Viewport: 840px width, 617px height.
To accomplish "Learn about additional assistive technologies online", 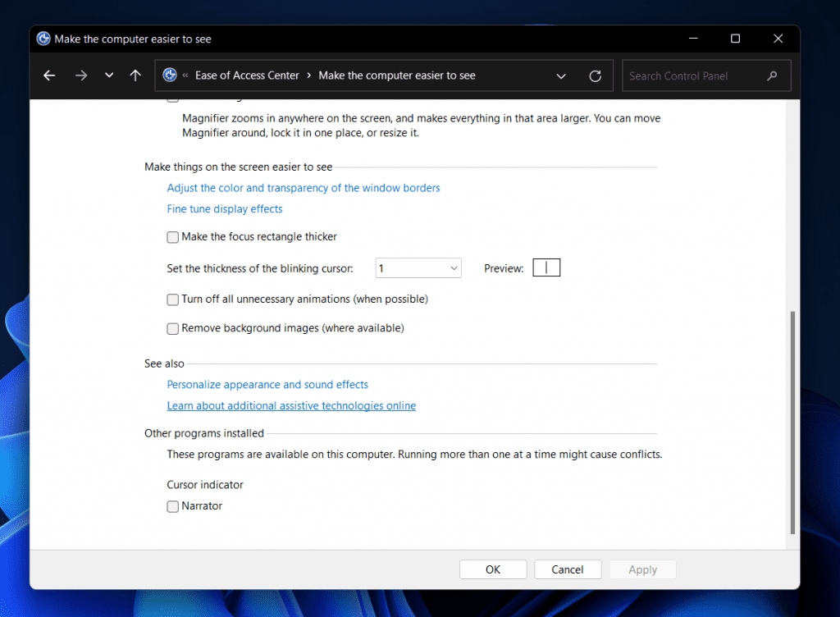I will coord(291,405).
